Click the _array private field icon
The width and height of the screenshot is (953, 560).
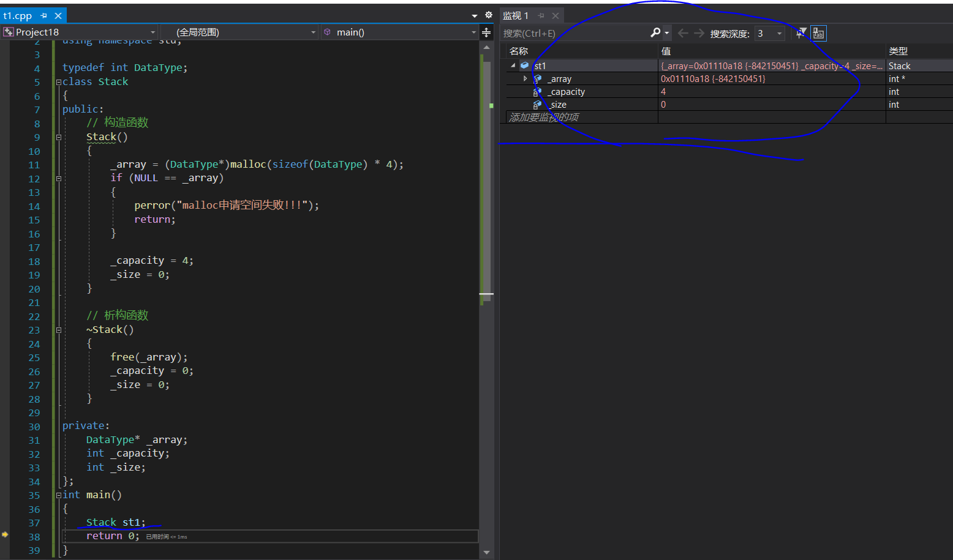pyautogui.click(x=537, y=79)
